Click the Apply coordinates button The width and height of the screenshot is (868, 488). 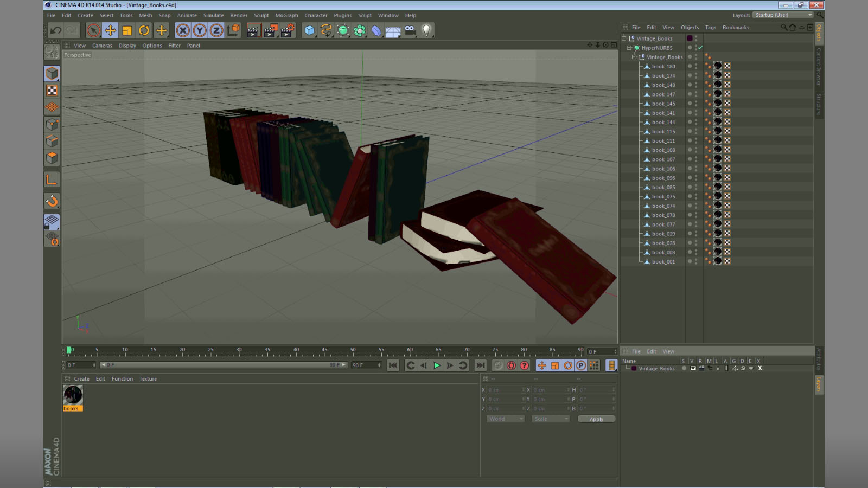[596, 419]
